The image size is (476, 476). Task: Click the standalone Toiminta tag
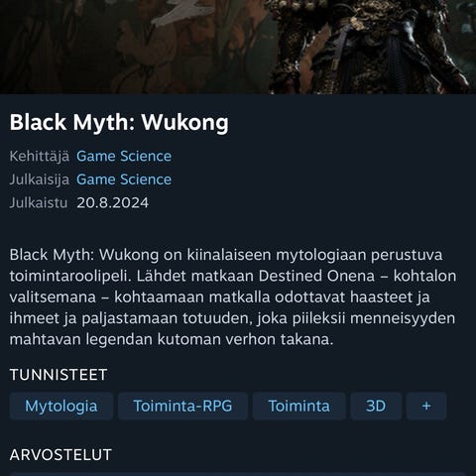point(299,406)
